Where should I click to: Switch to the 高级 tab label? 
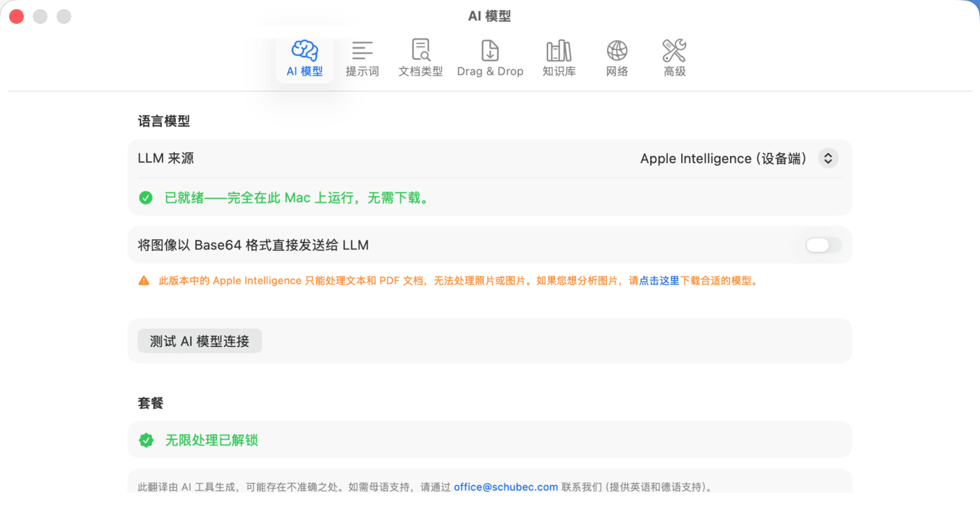pos(674,71)
